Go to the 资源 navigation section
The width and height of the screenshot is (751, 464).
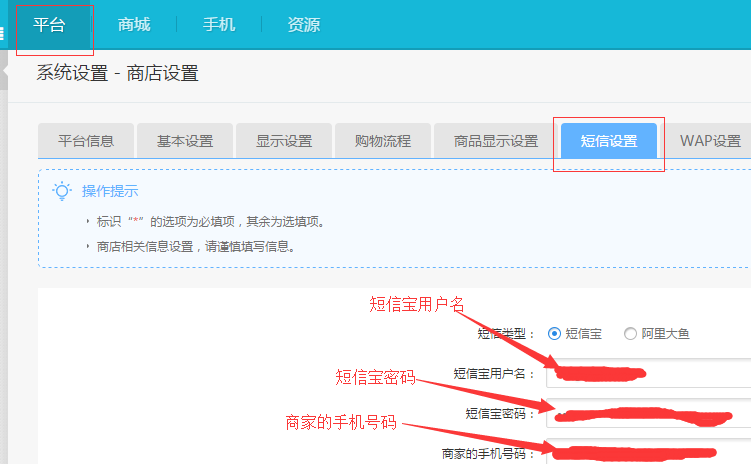point(304,25)
